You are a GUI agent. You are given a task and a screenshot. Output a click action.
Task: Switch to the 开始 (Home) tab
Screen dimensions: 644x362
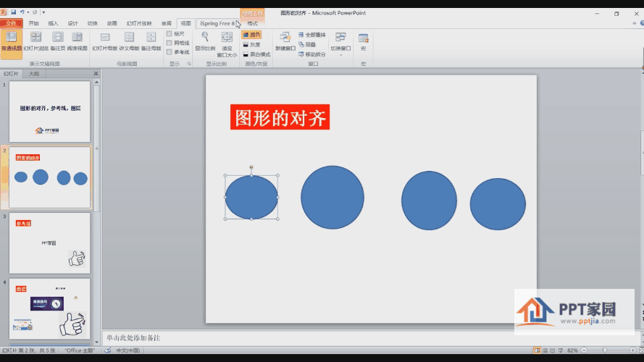click(33, 23)
